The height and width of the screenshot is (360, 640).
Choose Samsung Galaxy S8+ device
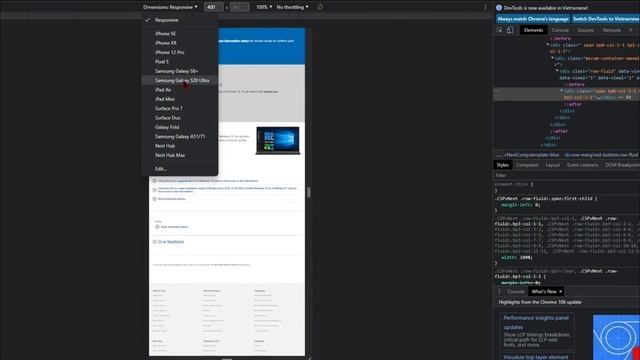click(x=180, y=71)
